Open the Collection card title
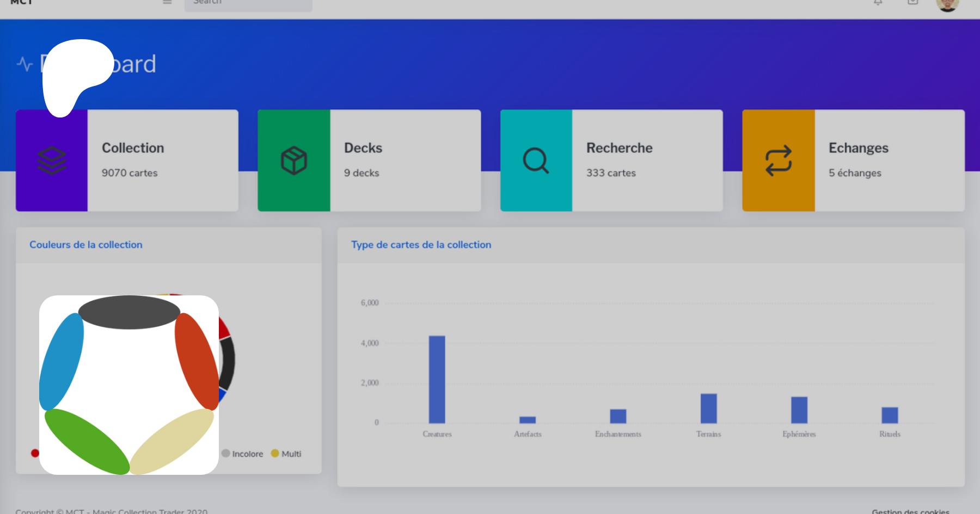Image resolution: width=980 pixels, height=514 pixels. pyautogui.click(x=133, y=148)
